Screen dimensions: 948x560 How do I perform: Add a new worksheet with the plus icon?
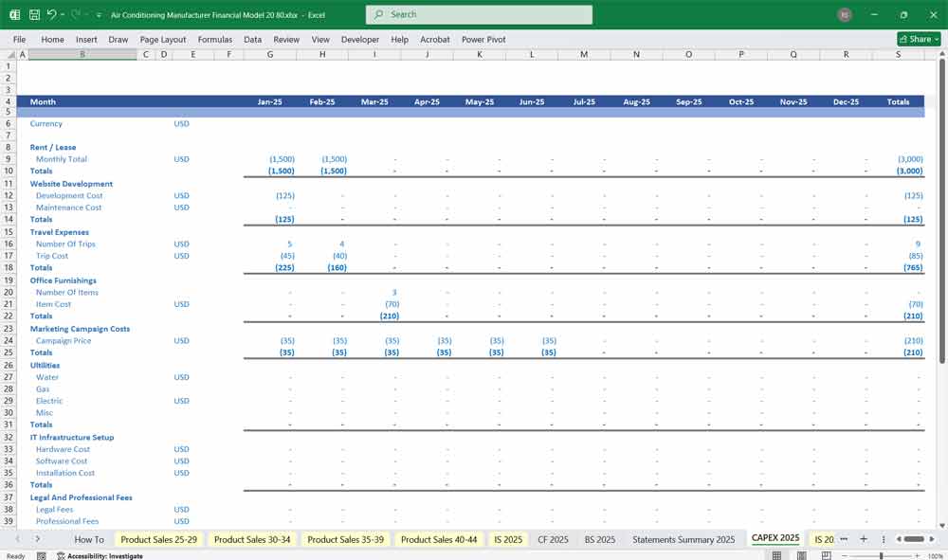[x=864, y=538]
